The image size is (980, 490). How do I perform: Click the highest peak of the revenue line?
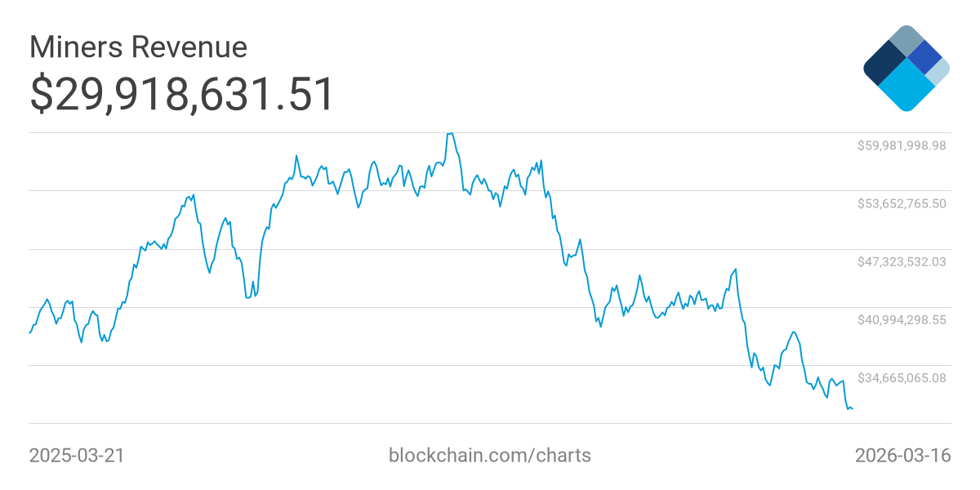450,133
